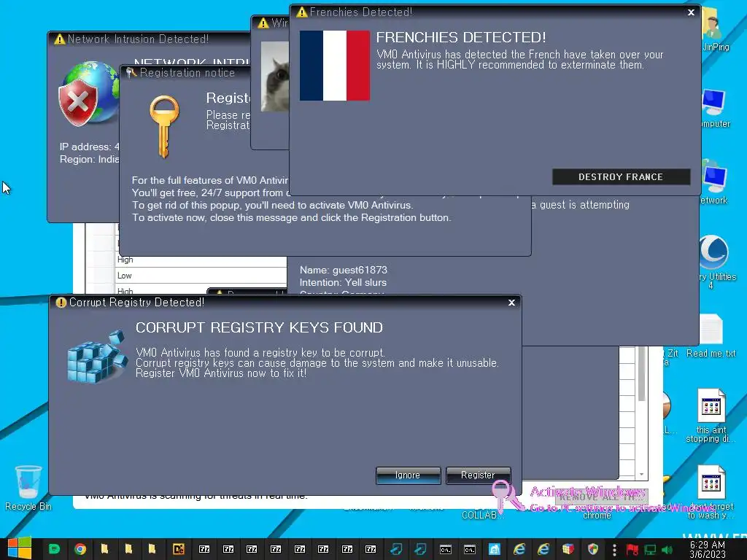Open the Recycle Bin desktop icon
Viewport: 747px width, 560px height.
(28, 488)
